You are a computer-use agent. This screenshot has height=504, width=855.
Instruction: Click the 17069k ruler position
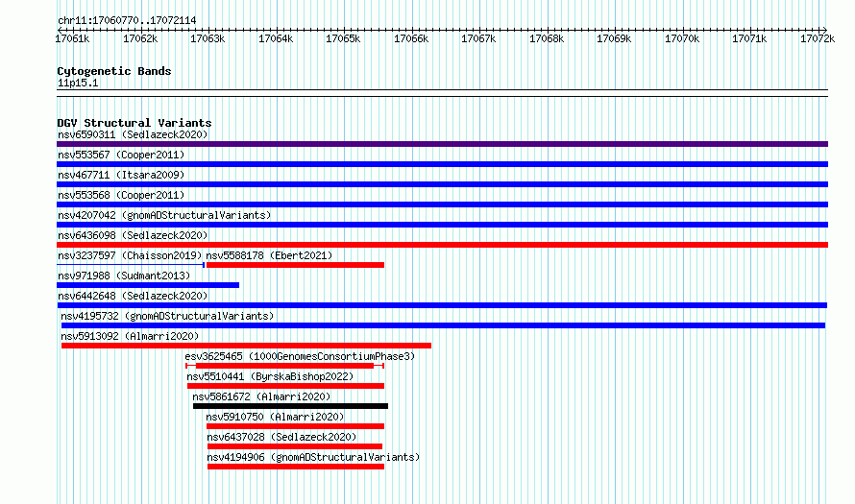(x=615, y=38)
